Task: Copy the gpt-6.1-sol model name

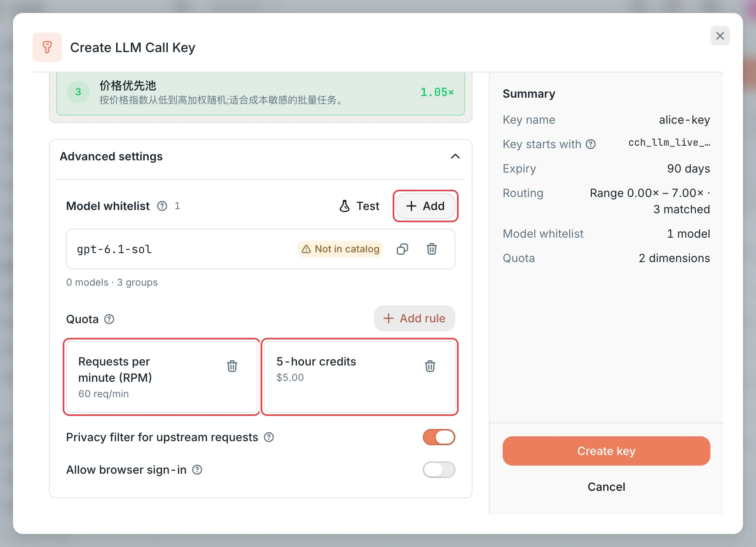Action: 402,249
